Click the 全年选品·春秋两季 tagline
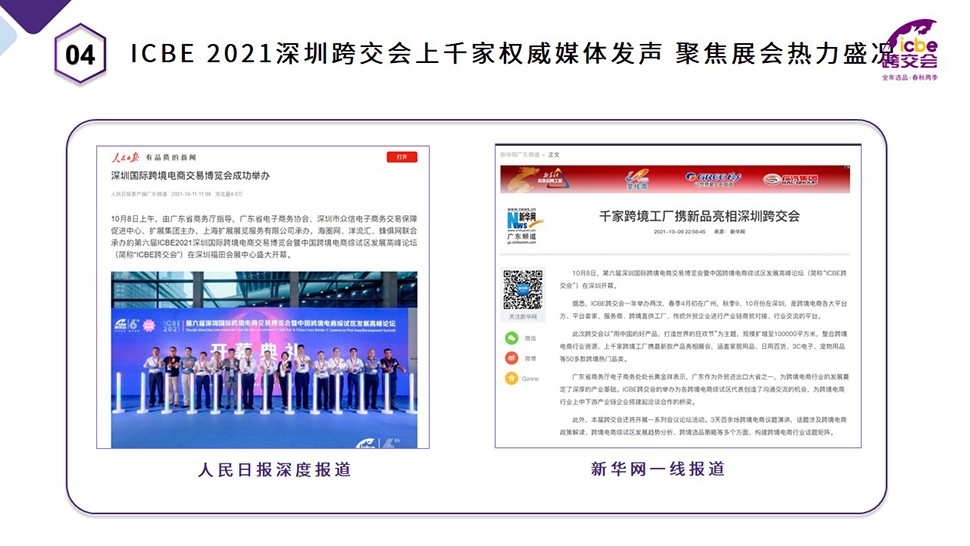This screenshot has height=546, width=970. 910,77
